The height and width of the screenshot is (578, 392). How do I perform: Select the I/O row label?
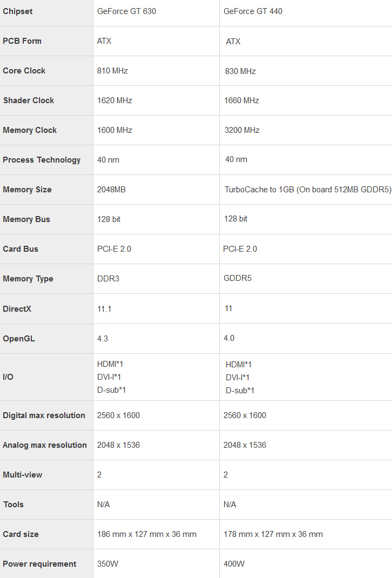[8, 377]
